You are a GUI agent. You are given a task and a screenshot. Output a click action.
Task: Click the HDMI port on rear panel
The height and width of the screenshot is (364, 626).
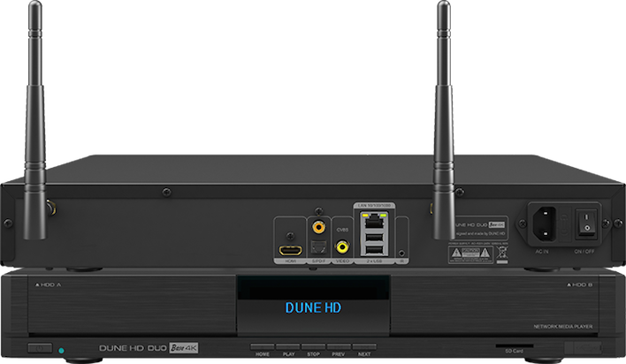290,251
